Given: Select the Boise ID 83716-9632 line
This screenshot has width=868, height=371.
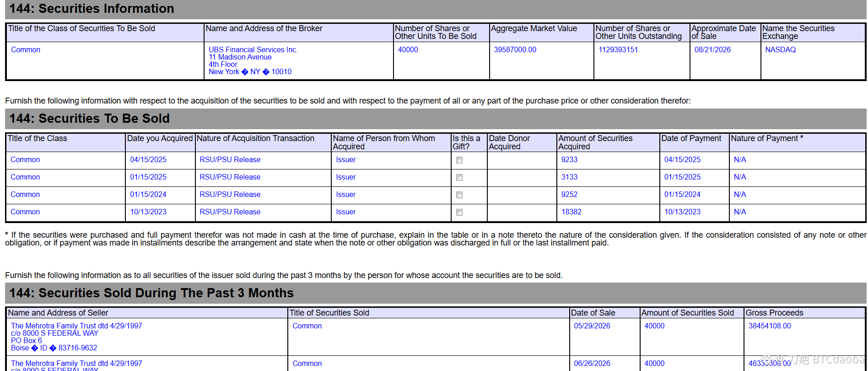Looking at the screenshot, I should (x=54, y=348).
